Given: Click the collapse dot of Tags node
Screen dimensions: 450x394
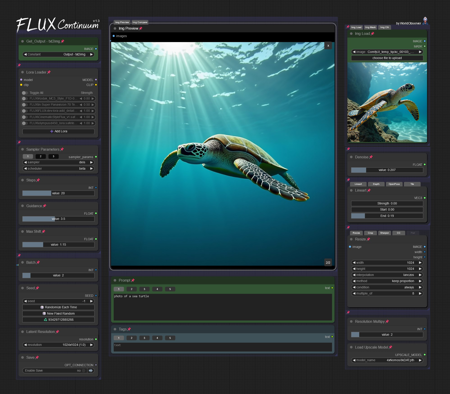Looking at the screenshot, I should [x=115, y=329].
